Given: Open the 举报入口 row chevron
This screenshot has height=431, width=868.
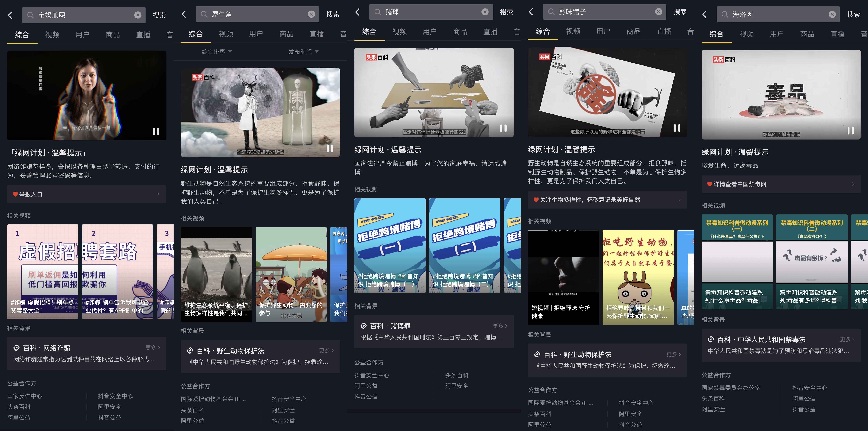Looking at the screenshot, I should click(159, 194).
